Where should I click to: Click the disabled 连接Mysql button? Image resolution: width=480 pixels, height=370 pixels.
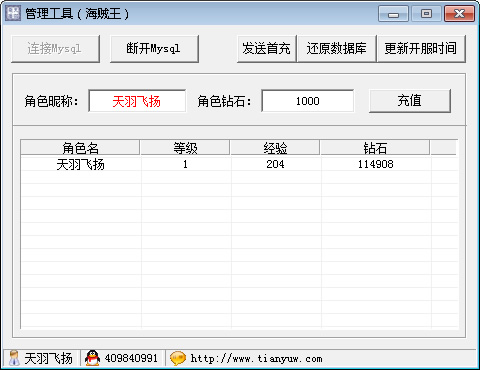coord(55,49)
